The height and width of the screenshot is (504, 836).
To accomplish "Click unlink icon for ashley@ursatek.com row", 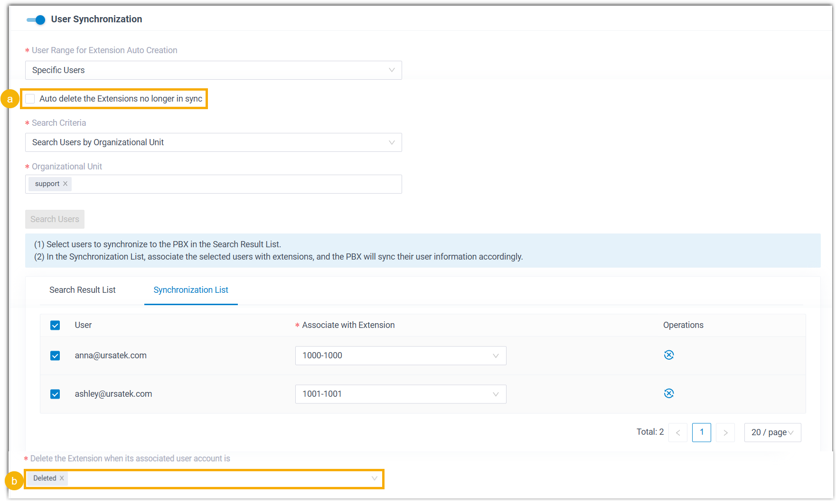I will pyautogui.click(x=668, y=393).
